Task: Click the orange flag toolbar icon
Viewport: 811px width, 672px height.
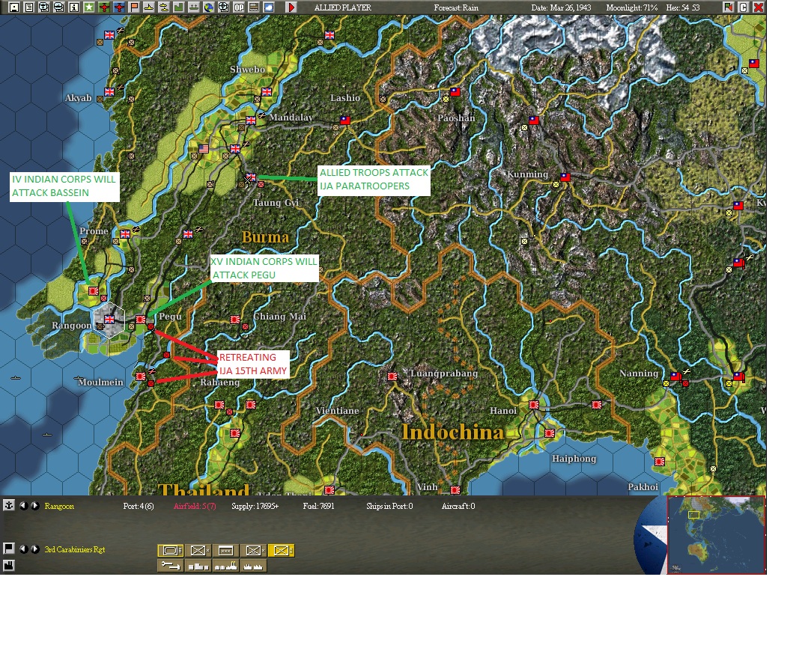Action: tap(135, 7)
